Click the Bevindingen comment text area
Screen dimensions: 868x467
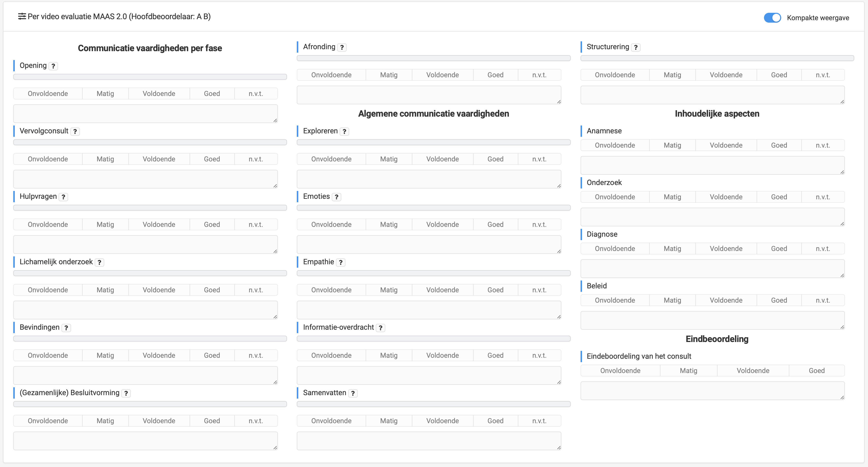click(145, 375)
